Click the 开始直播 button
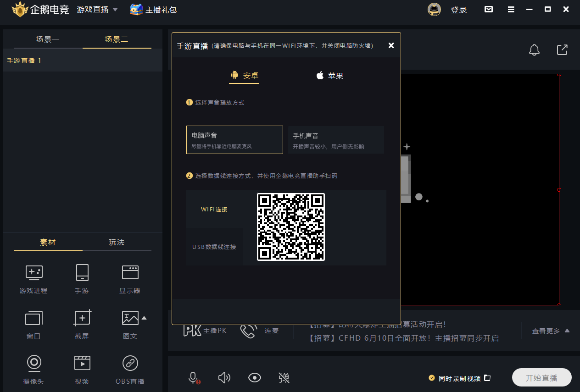Image resolution: width=580 pixels, height=392 pixels. point(541,378)
